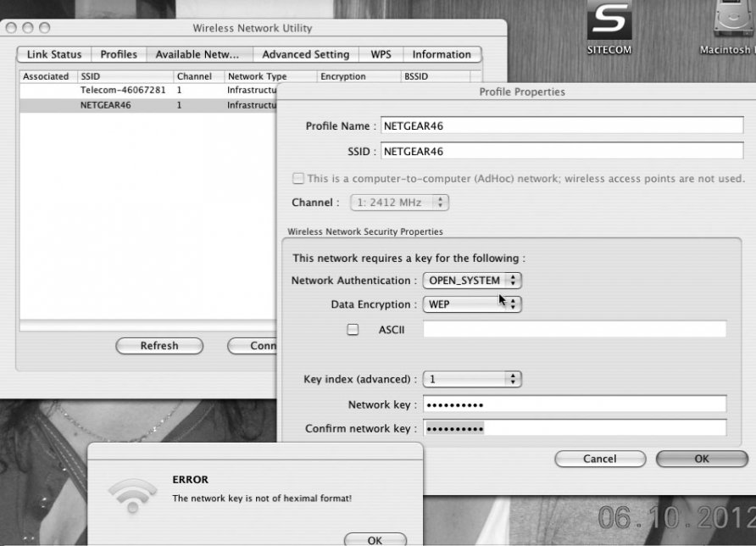Switch to the Link Status tab
This screenshot has height=546, width=756.
coord(54,54)
